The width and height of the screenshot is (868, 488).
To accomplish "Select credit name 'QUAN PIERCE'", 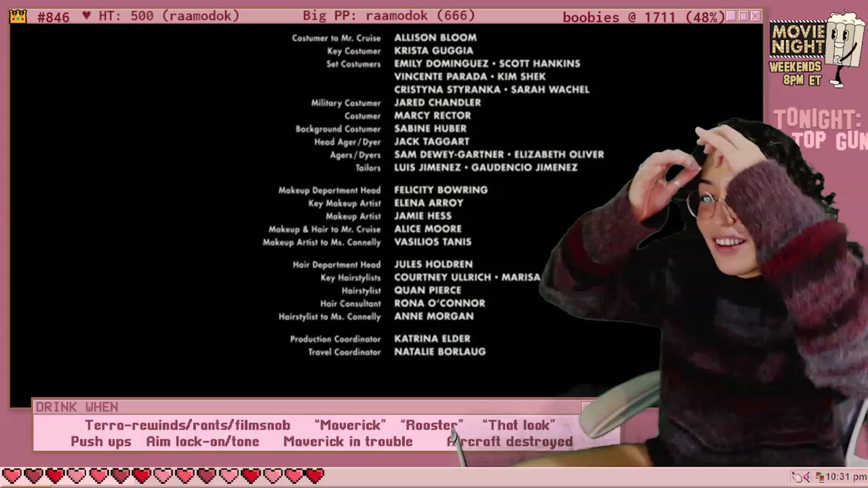I will pyautogui.click(x=428, y=291).
